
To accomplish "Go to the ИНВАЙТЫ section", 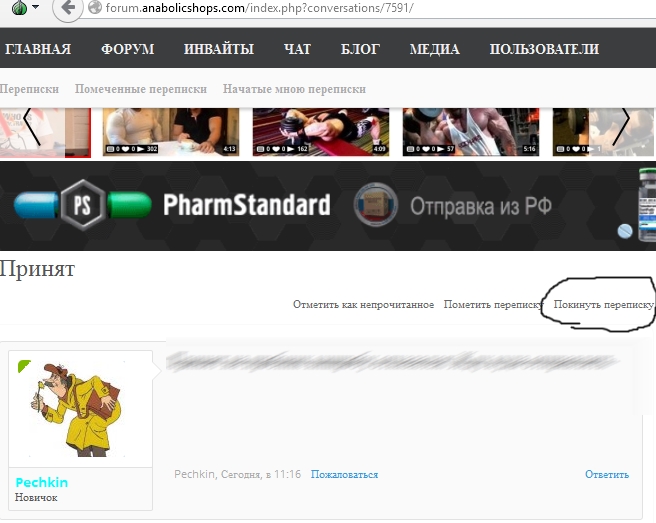I will click(x=219, y=49).
